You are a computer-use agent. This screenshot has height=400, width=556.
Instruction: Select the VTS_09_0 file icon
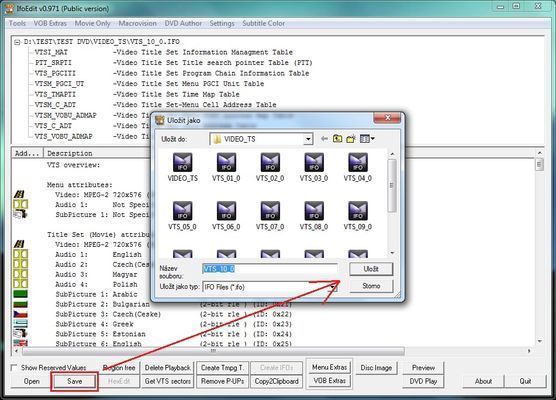click(358, 211)
